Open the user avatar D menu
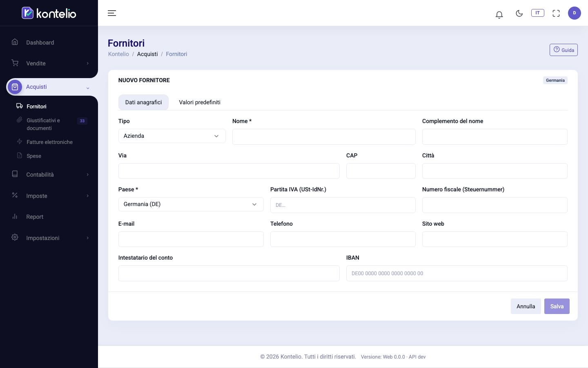The height and width of the screenshot is (368, 588). point(575,13)
